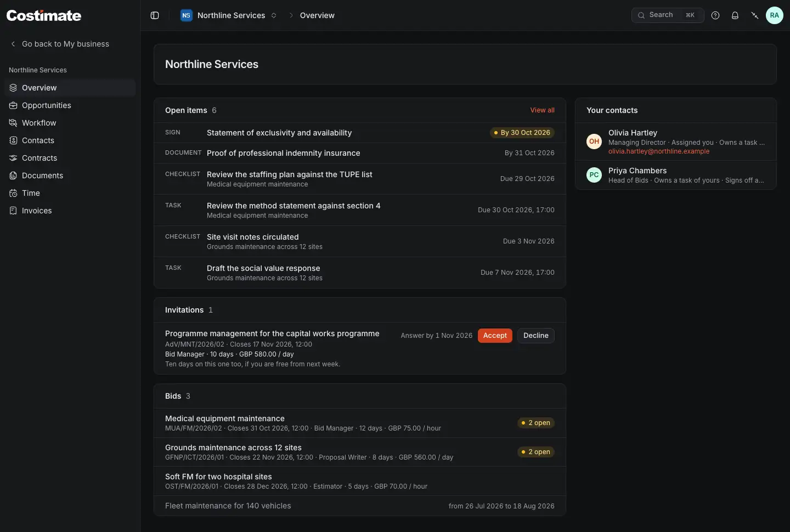
Task: Email olivia.hartley@northline.example link
Action: click(x=659, y=151)
